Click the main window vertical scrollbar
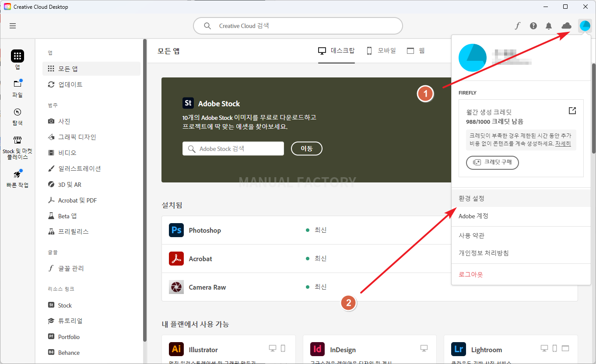Image resolution: width=596 pixels, height=364 pixels. pos(593,108)
